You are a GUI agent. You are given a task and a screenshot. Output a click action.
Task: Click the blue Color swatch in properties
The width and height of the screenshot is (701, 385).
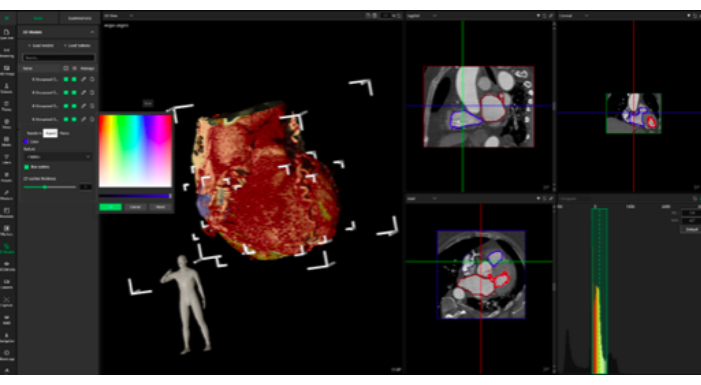[x=26, y=142]
